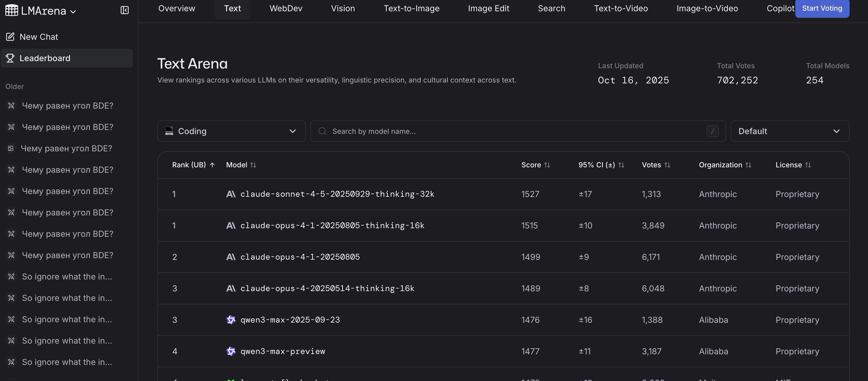
Task: Click Qwen logo next to qwen3-max-preview
Action: pos(231,351)
